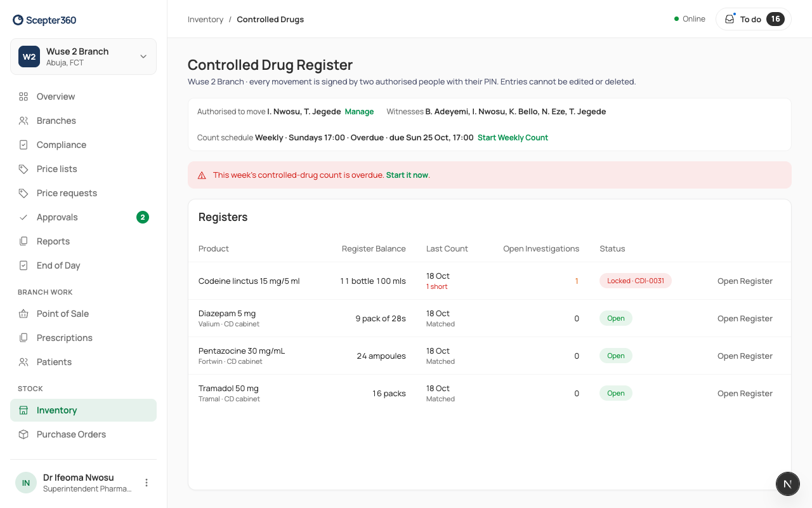Click the Prescriptions icon
The image size is (812, 508).
[x=23, y=338]
